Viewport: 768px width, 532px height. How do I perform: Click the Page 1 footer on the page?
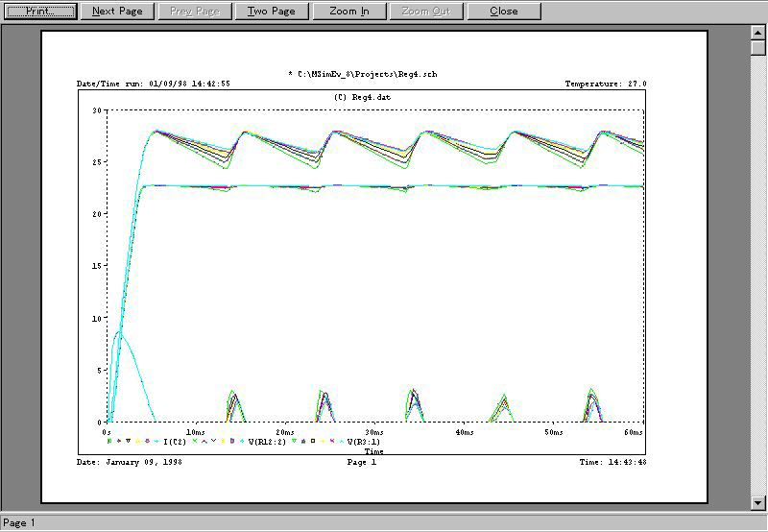361,462
